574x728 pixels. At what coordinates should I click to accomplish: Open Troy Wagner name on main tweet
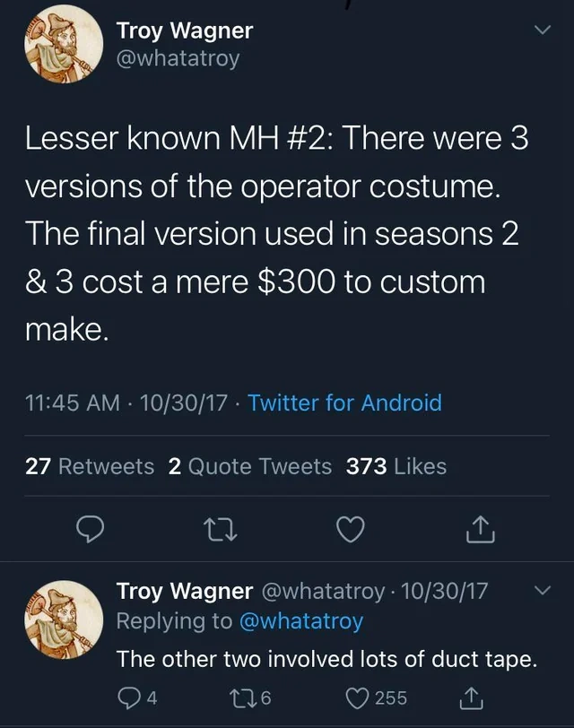(185, 30)
